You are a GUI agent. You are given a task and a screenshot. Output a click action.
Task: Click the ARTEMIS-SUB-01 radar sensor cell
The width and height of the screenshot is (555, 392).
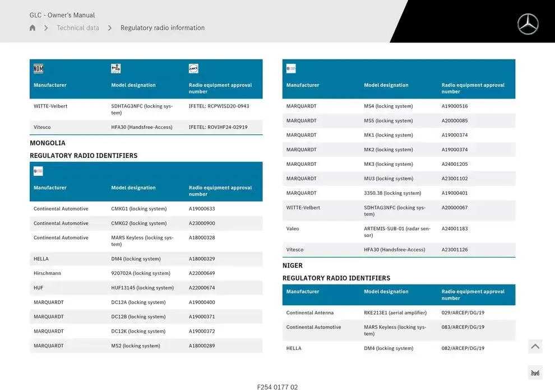[397, 232]
